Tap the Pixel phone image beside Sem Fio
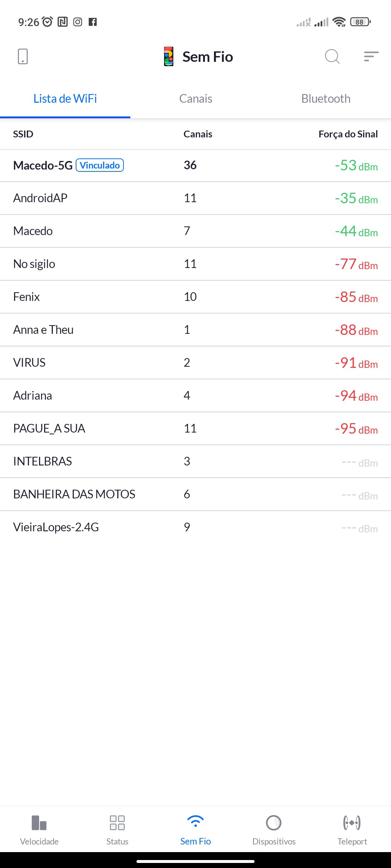The image size is (391, 868). click(x=169, y=56)
